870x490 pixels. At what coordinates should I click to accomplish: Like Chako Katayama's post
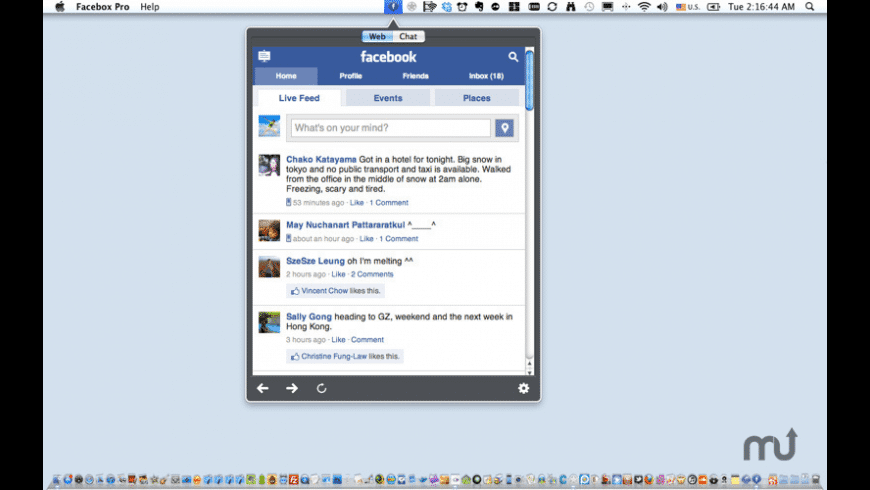[x=357, y=203]
